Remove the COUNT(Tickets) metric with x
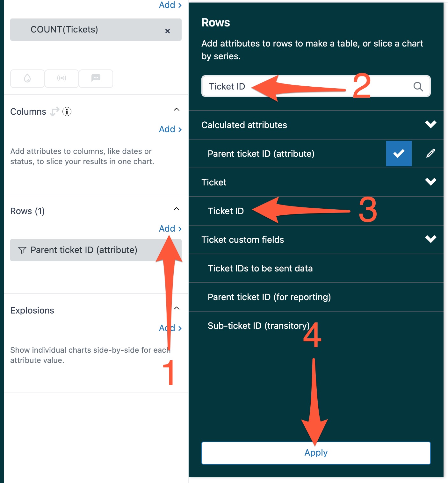The image size is (448, 483). pos(167,31)
